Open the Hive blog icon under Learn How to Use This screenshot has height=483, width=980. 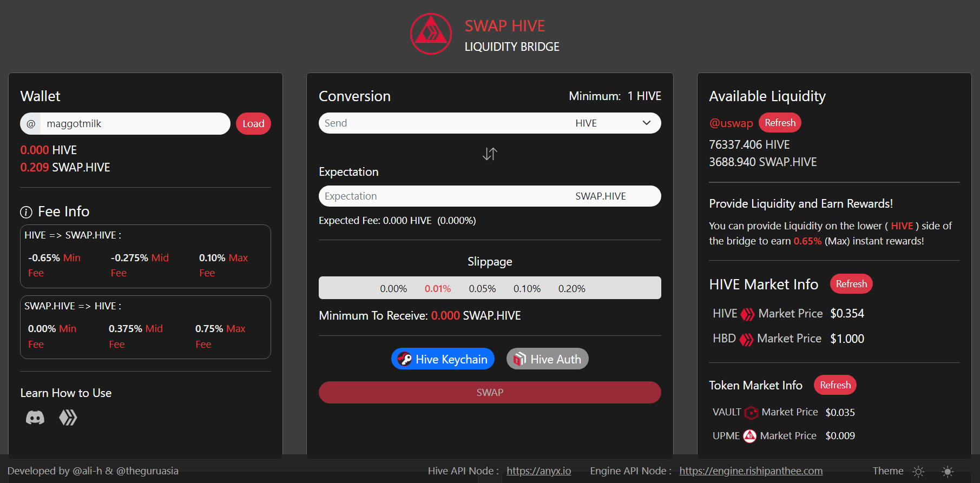coord(68,418)
